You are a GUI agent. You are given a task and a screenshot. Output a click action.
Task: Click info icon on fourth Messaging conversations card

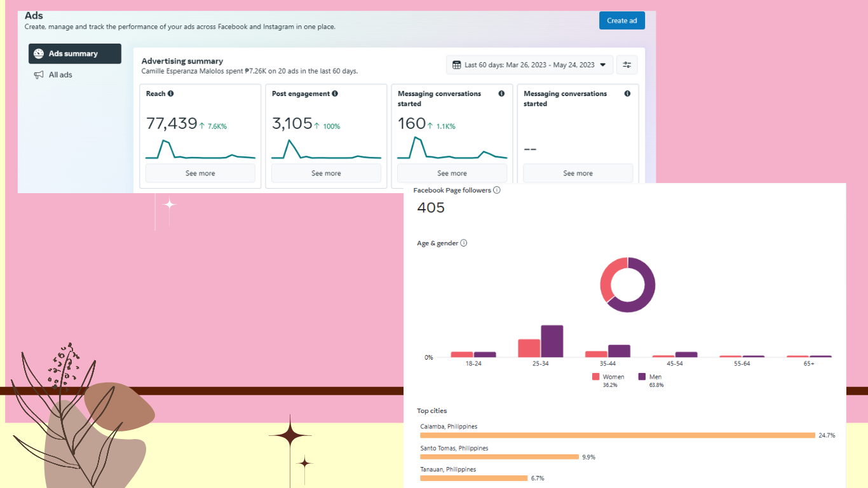pos(627,93)
